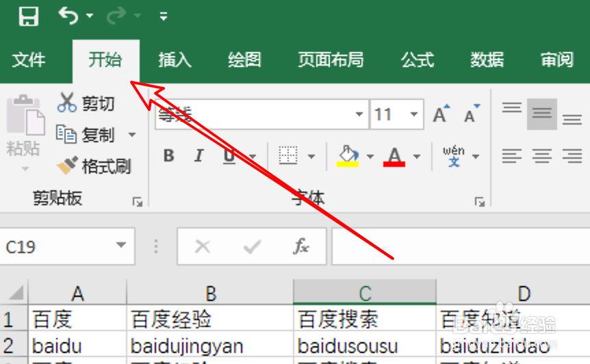Viewport: 590px width, 364px height.
Task: Set bottom vertical alignment
Action: [572, 120]
